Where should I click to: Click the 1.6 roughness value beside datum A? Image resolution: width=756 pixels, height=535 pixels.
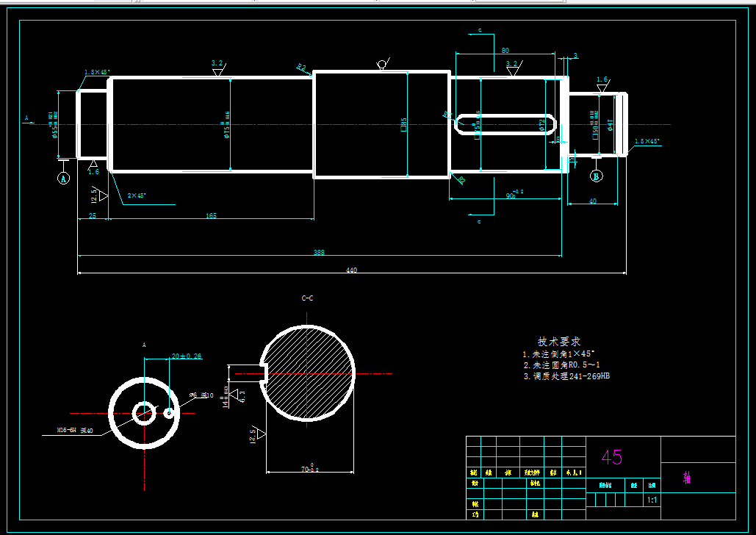point(93,172)
